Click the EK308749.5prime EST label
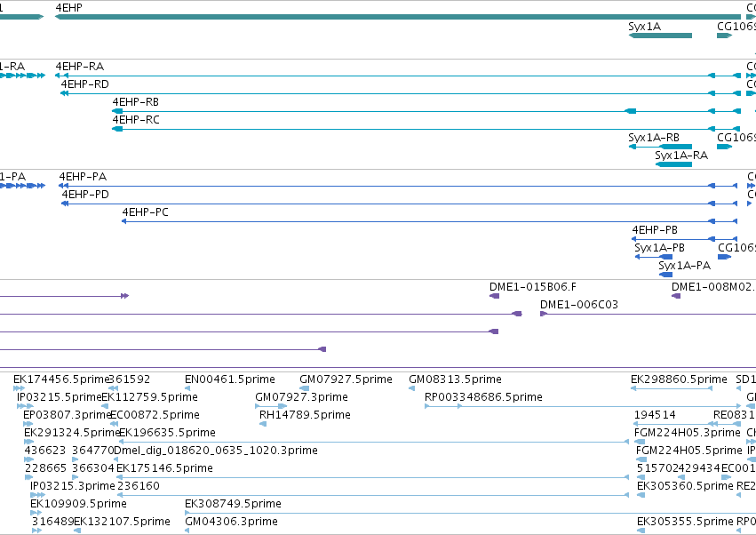The width and height of the screenshot is (756, 535). tap(233, 504)
